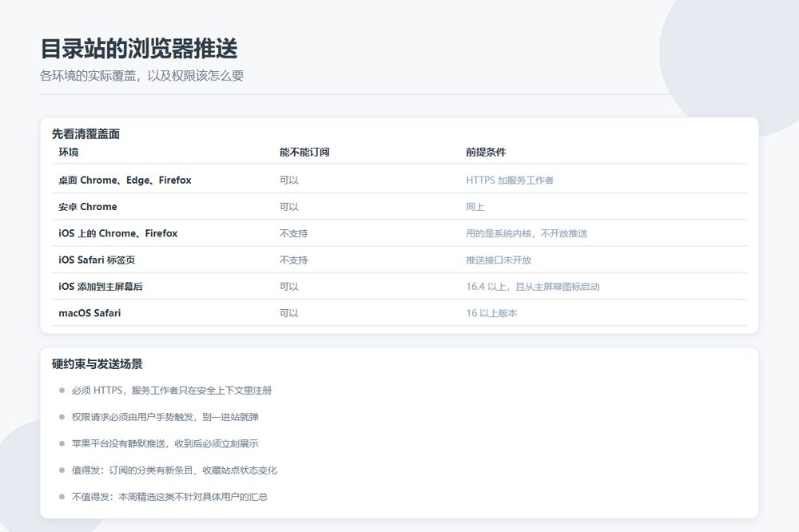The image size is (799, 532).
Task: Click the bullet 权限请求必须由用户手势触发
Action: (165, 417)
